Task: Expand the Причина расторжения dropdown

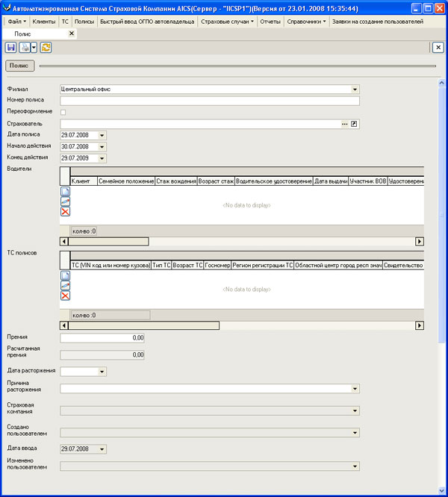Action: point(355,389)
